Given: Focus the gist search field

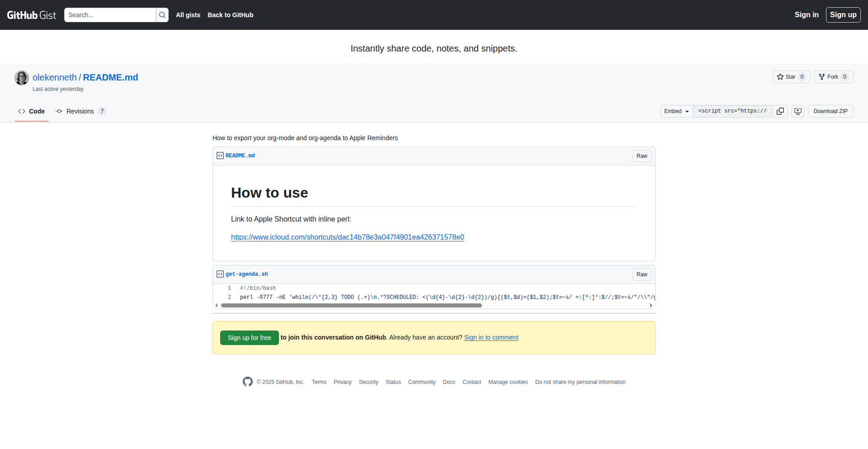Looking at the screenshot, I should click(110, 15).
